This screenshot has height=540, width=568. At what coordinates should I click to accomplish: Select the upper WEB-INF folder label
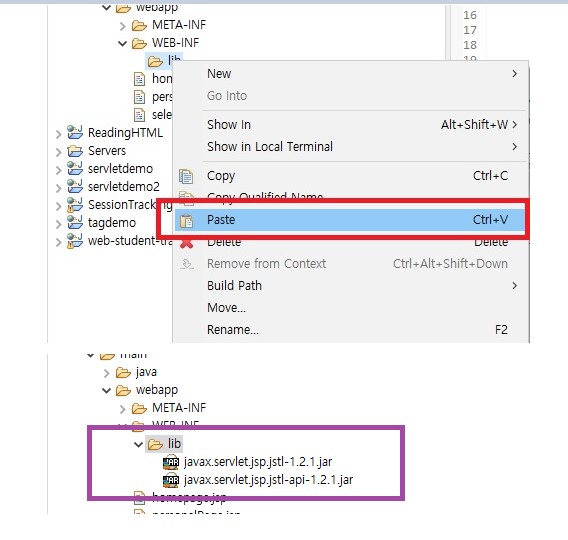(x=175, y=43)
